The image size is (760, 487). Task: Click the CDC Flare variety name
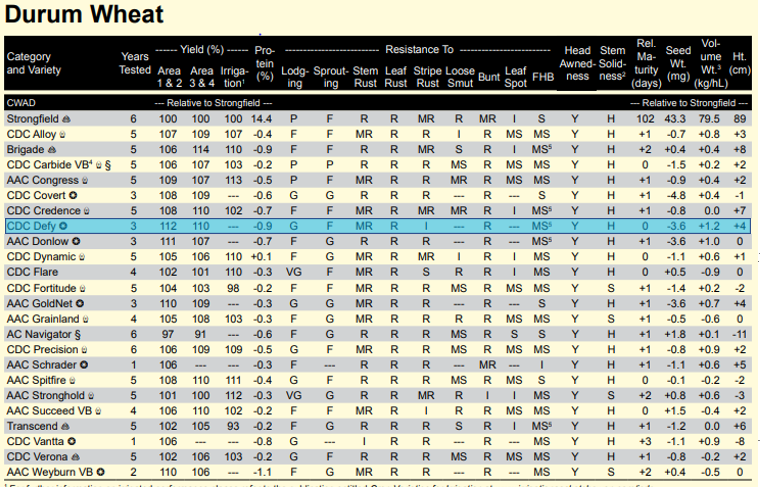[x=32, y=272]
